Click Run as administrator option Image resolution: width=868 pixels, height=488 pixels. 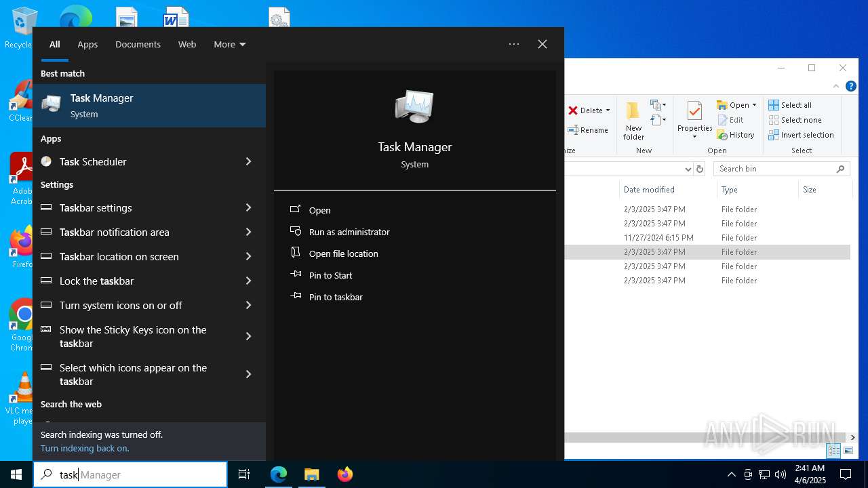[x=349, y=232]
